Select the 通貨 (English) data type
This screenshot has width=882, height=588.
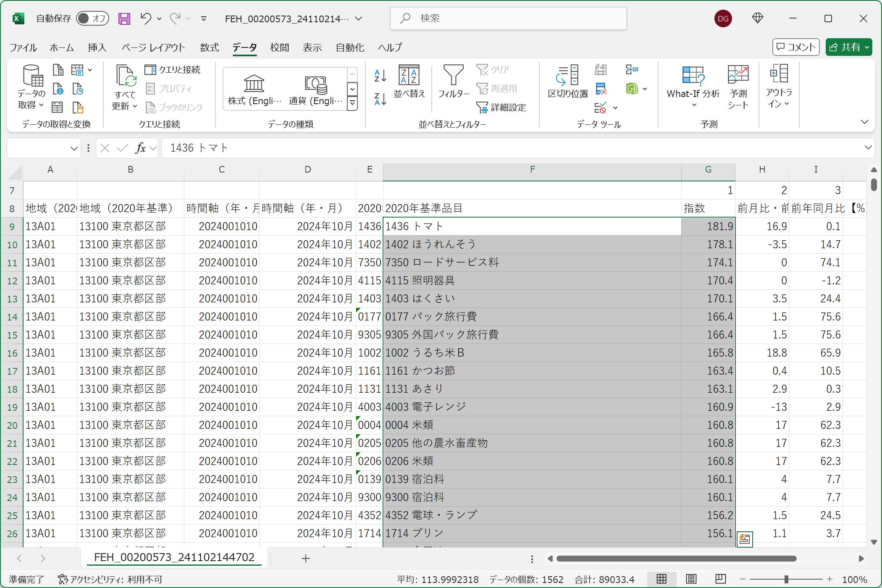[315, 89]
